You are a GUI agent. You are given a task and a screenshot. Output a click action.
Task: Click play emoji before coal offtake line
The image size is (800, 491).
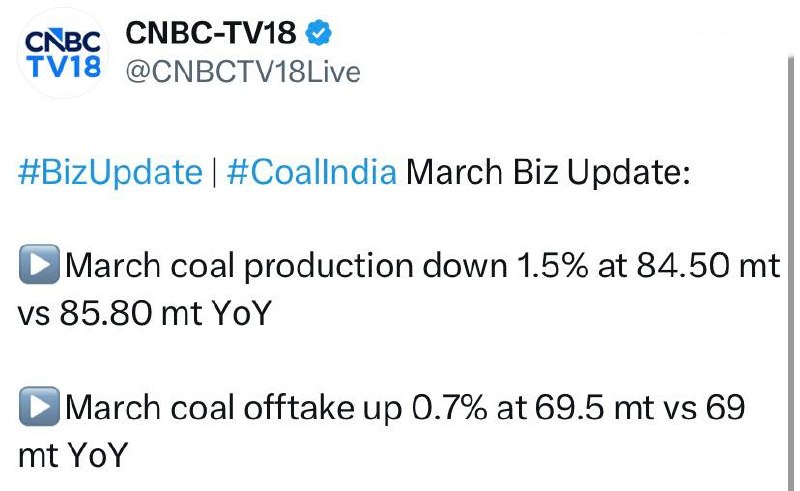(x=38, y=410)
